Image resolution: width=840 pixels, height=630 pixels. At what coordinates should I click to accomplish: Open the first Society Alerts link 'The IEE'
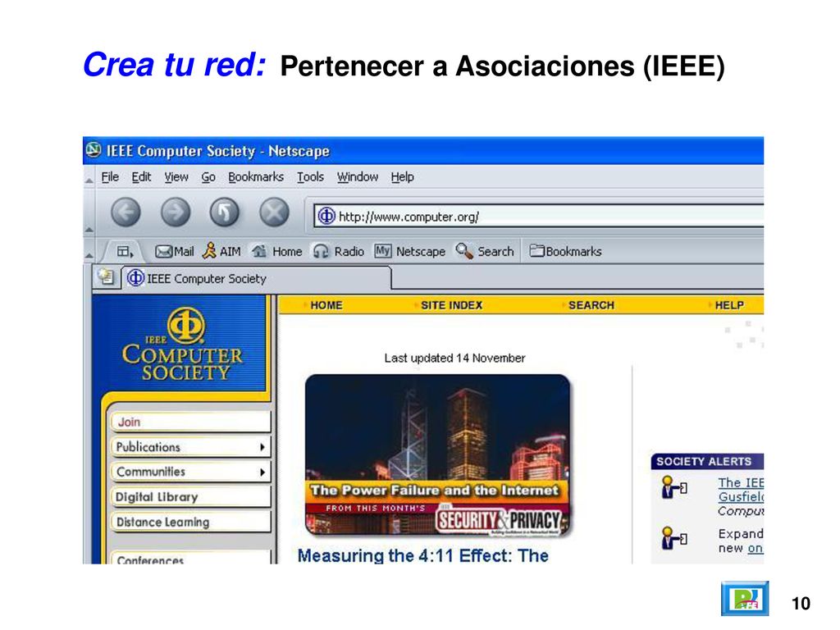click(741, 482)
